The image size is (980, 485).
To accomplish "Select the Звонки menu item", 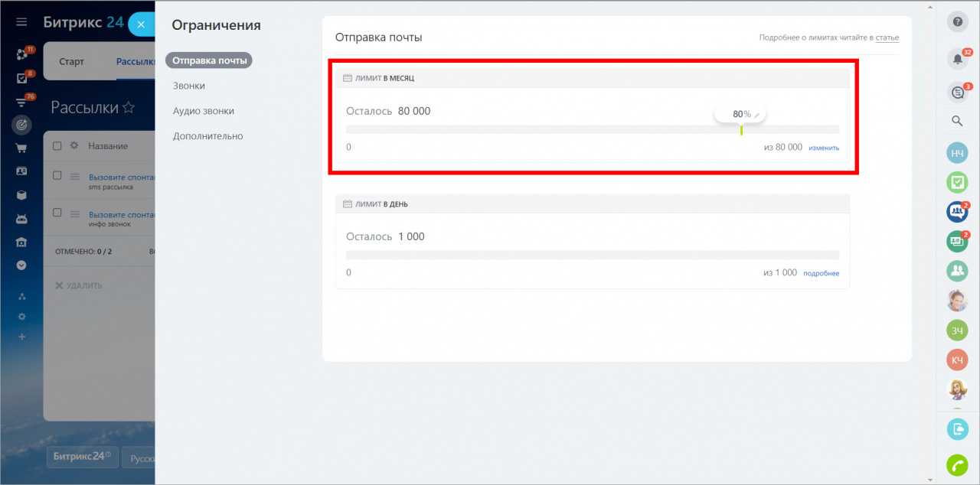I will (189, 86).
